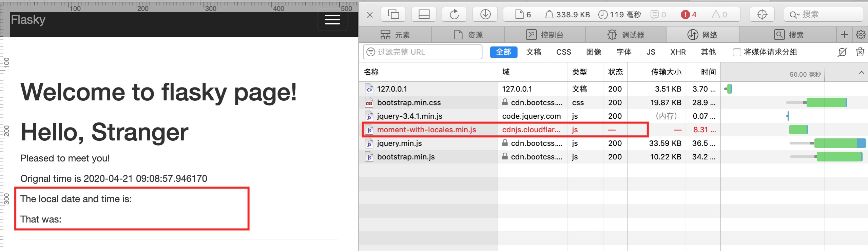Toggle the disable cache icon in filter bar
Screen dimensions: 868x251
click(842, 52)
